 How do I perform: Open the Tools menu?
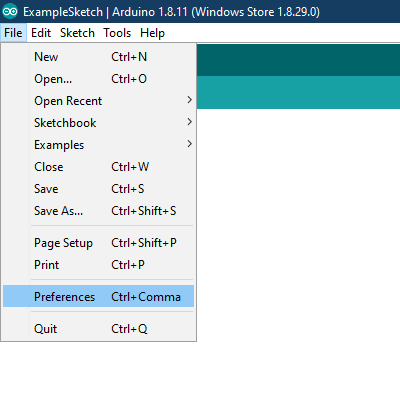[x=117, y=33]
